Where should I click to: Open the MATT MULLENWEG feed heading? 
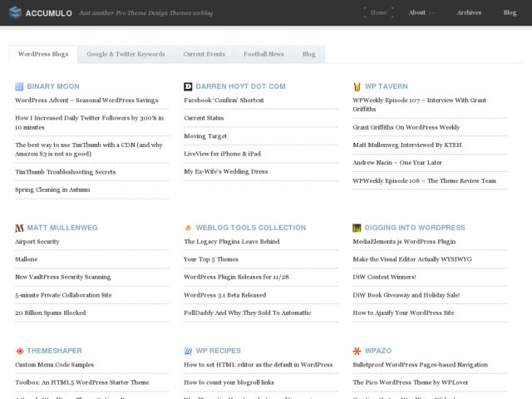(x=62, y=228)
